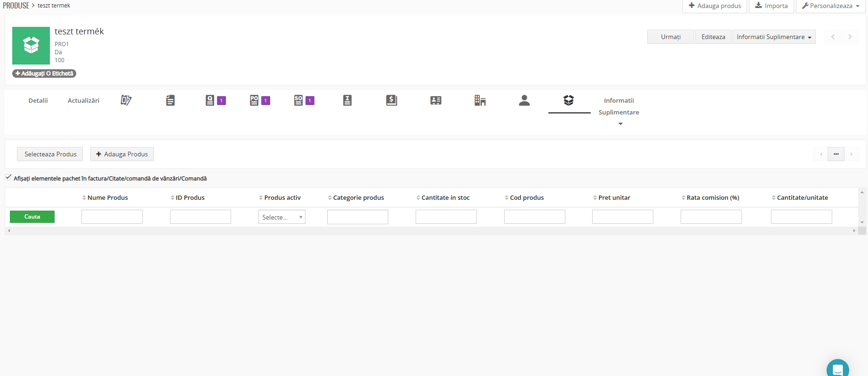The height and width of the screenshot is (376, 868).
Task: Add a tag via Adăugați O Etichetă
Action: coord(44,74)
